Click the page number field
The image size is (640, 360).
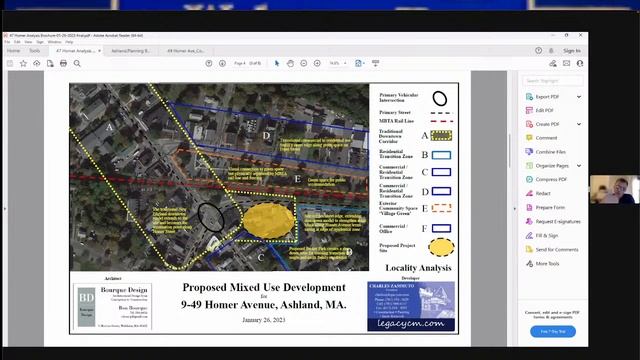tap(240, 63)
